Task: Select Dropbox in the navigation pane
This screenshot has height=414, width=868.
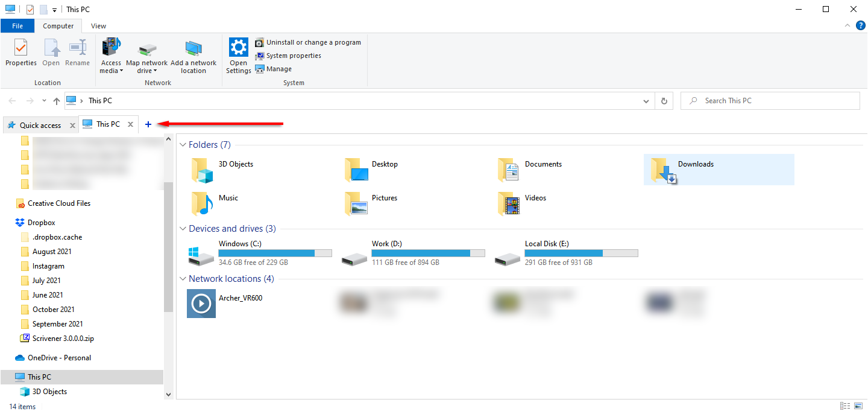Action: [41, 223]
